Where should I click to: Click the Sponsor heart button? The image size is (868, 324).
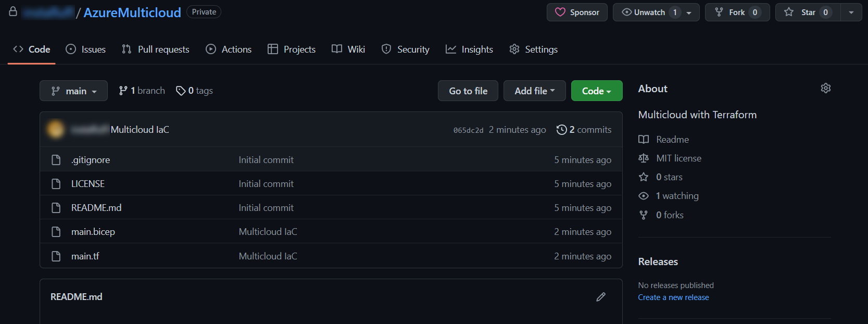point(577,12)
